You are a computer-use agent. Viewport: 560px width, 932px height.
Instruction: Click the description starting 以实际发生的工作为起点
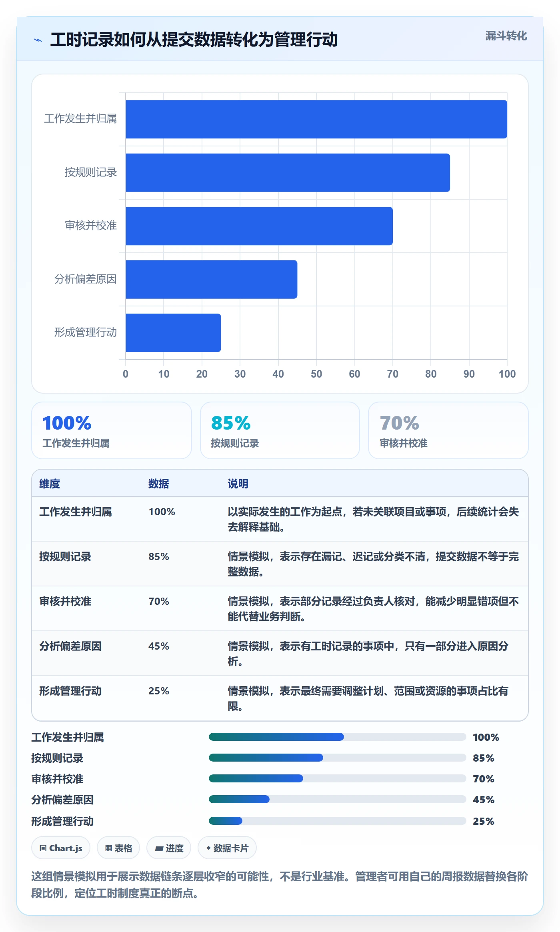click(373, 519)
